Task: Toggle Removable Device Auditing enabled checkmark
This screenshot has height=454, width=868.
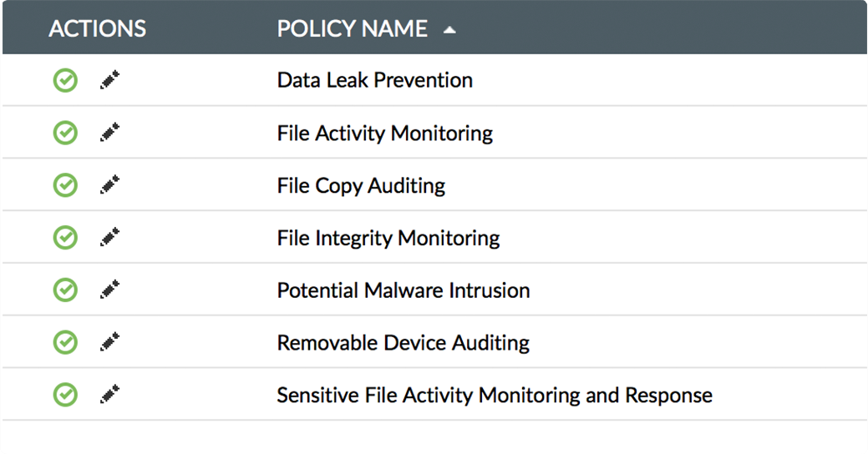Action: click(x=65, y=342)
